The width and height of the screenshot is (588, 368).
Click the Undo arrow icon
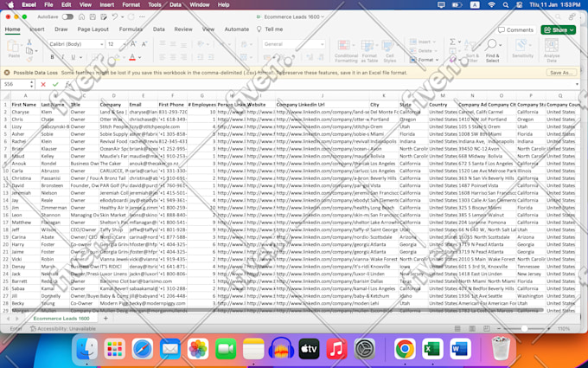(115, 17)
